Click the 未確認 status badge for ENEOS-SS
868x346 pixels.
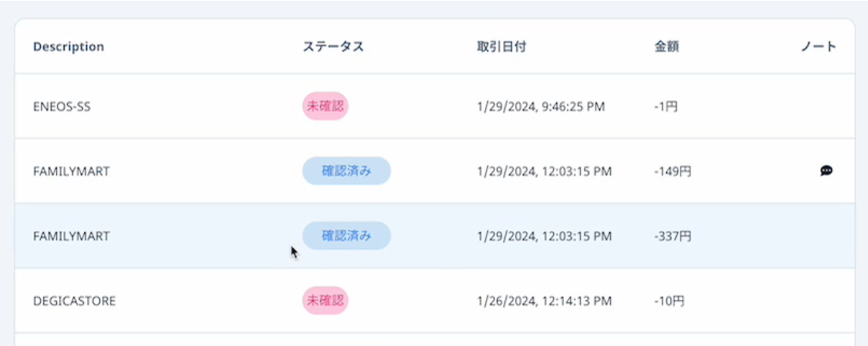point(325,106)
